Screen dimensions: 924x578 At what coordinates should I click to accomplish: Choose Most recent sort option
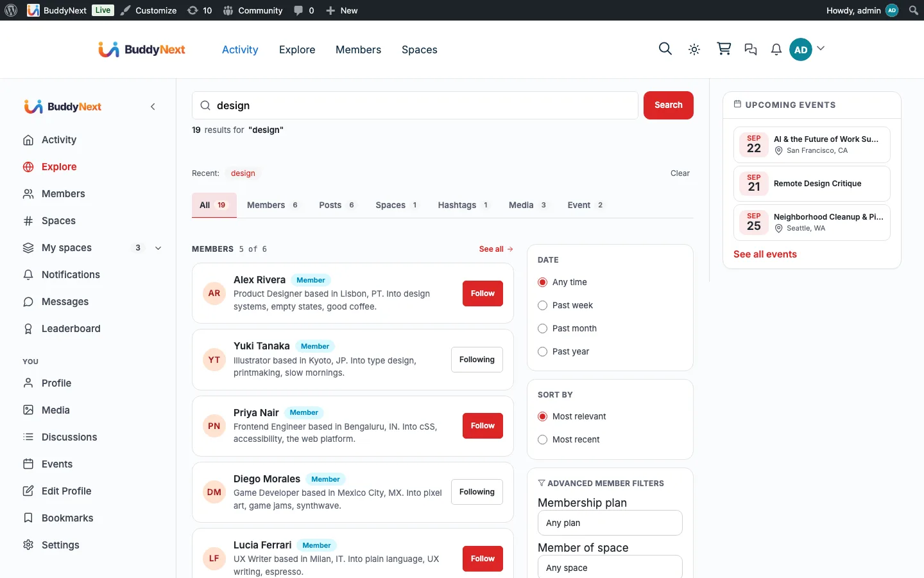542,440
